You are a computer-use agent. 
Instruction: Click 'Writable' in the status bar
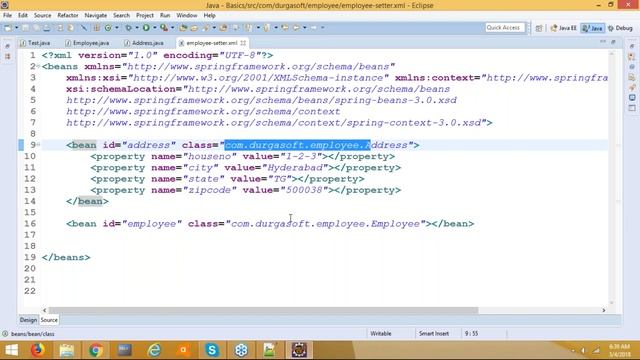[x=380, y=333]
